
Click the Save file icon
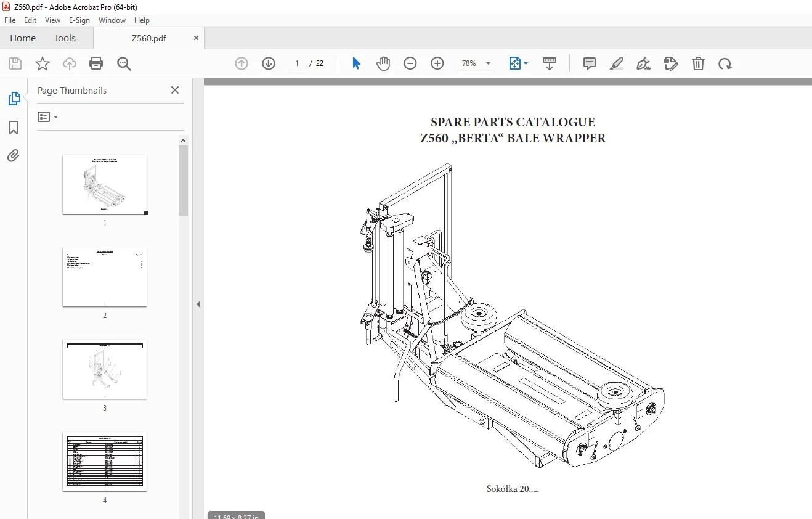point(15,63)
